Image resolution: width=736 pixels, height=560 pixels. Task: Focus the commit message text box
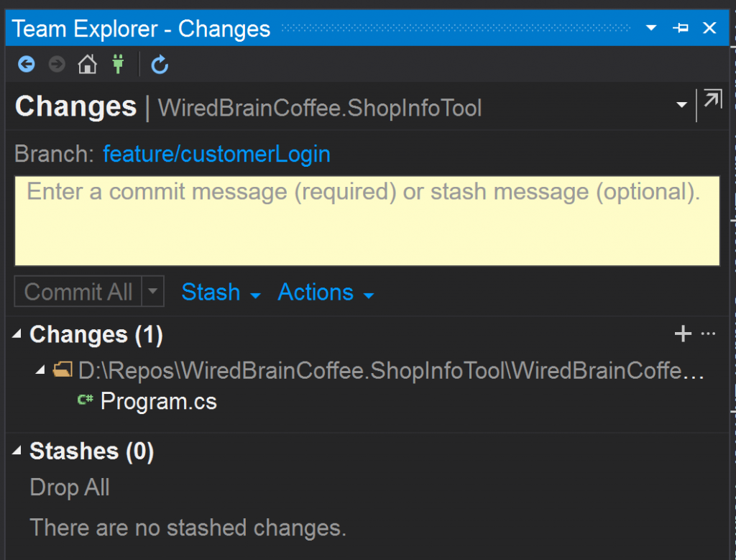pos(367,221)
